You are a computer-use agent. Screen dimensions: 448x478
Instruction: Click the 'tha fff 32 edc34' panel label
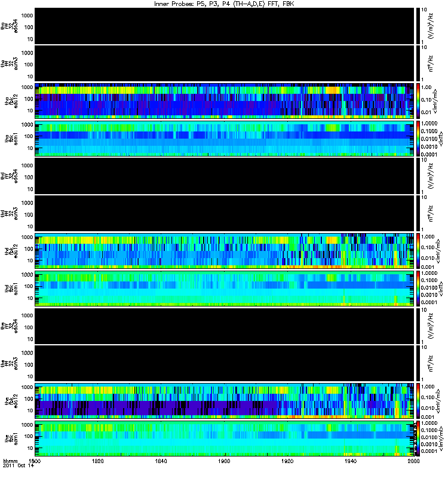tap(10, 26)
